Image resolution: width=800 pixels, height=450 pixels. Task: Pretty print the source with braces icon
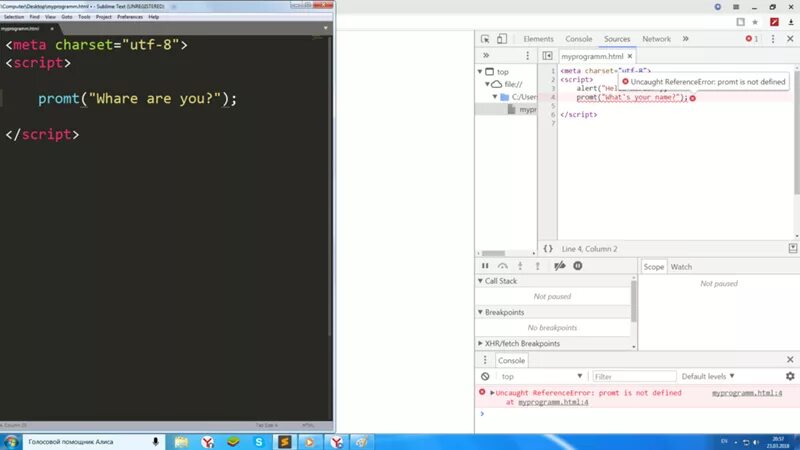pos(548,248)
